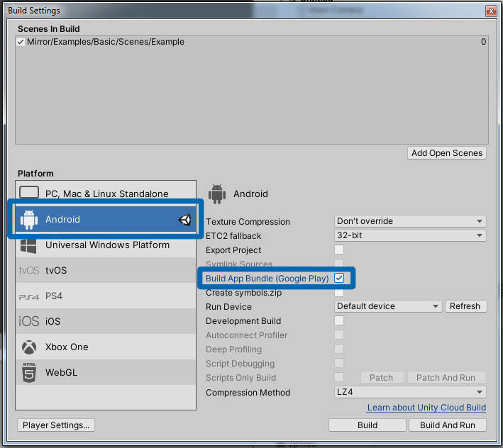Viewport: 503px width, 448px height.
Task: Open the ETC2 fallback dropdown
Action: (410, 235)
